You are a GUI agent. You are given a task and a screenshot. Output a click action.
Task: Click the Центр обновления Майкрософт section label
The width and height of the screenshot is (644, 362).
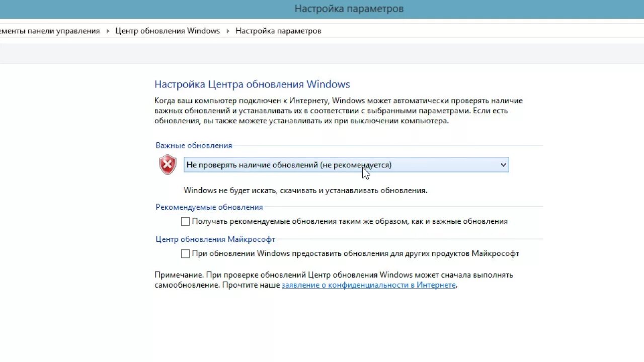pyautogui.click(x=215, y=239)
